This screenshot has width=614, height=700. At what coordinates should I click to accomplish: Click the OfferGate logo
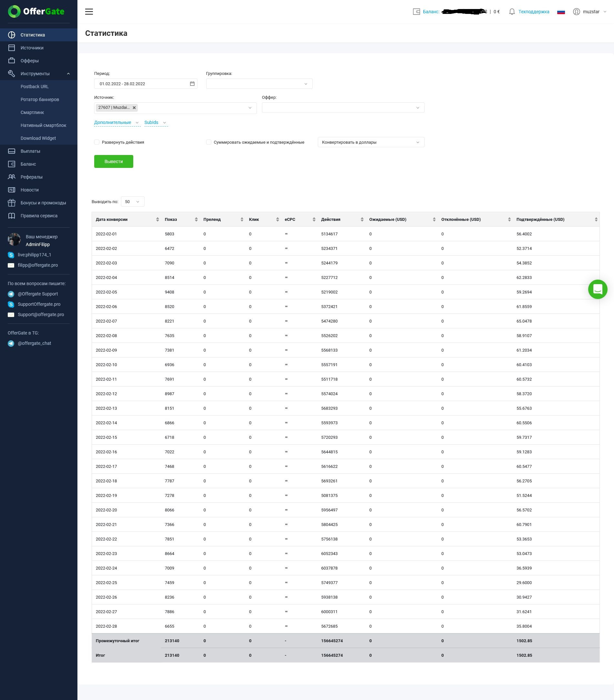pos(36,11)
